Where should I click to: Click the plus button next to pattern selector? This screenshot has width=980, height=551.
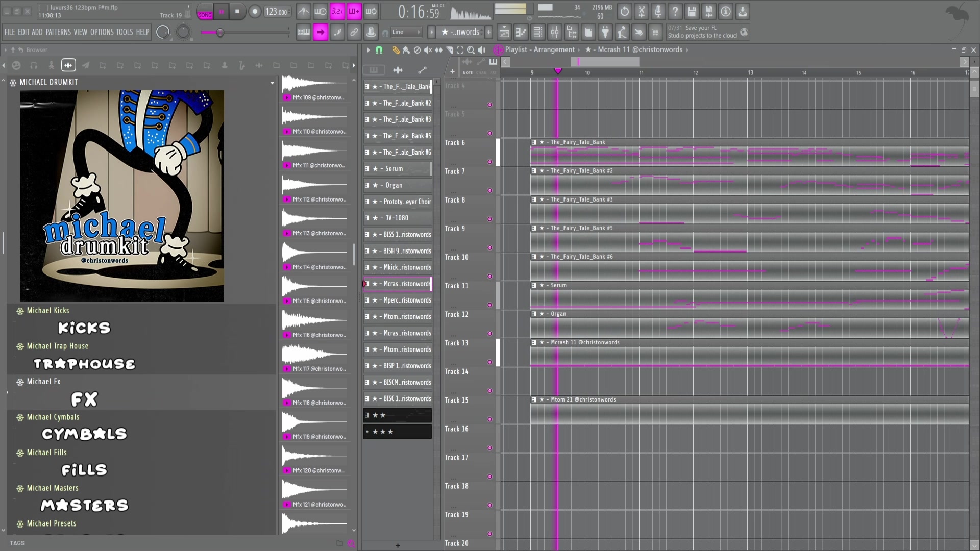coord(488,32)
